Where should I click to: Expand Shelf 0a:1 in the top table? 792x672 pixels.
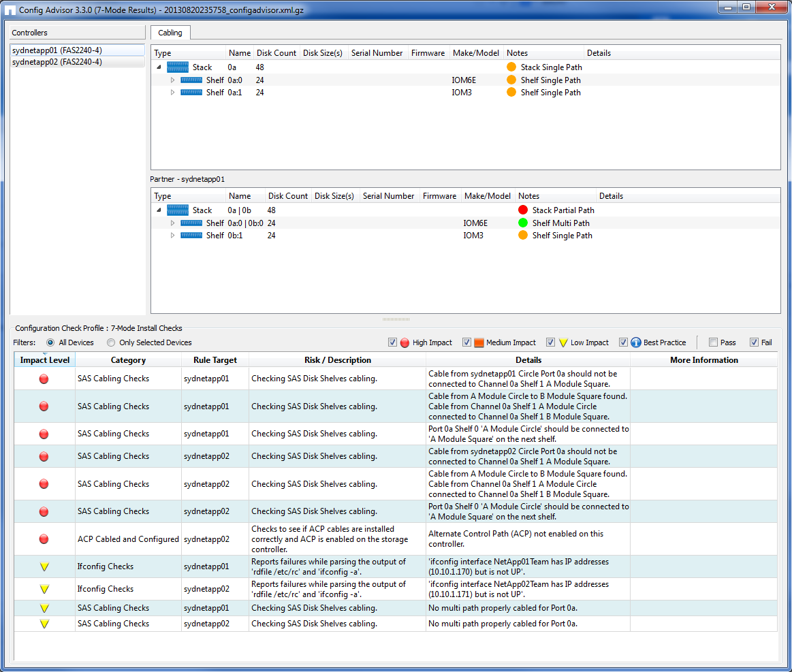point(172,93)
